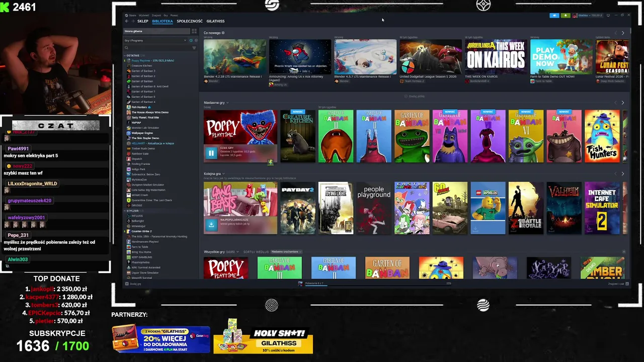The height and width of the screenshot is (362, 644).
Task: Open the Fish Hunters recent game cover
Action: point(602,136)
